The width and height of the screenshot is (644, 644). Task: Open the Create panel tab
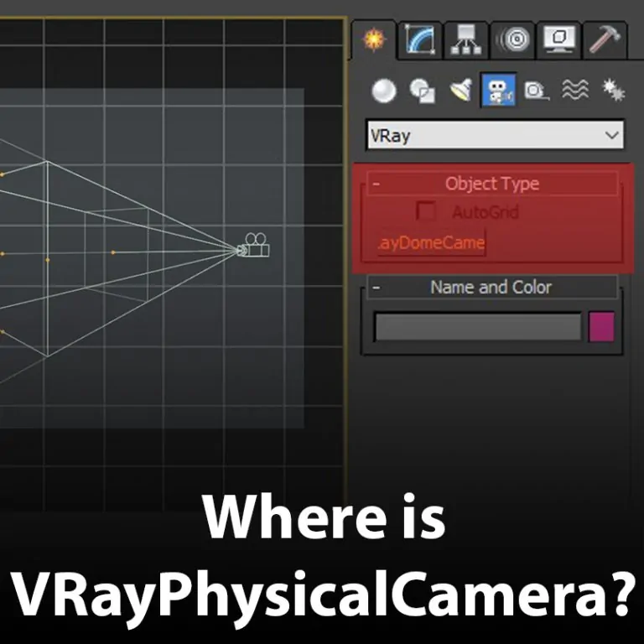coord(373,39)
